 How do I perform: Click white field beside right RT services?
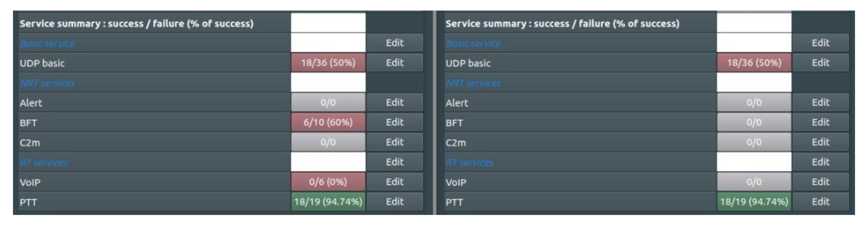click(754, 162)
